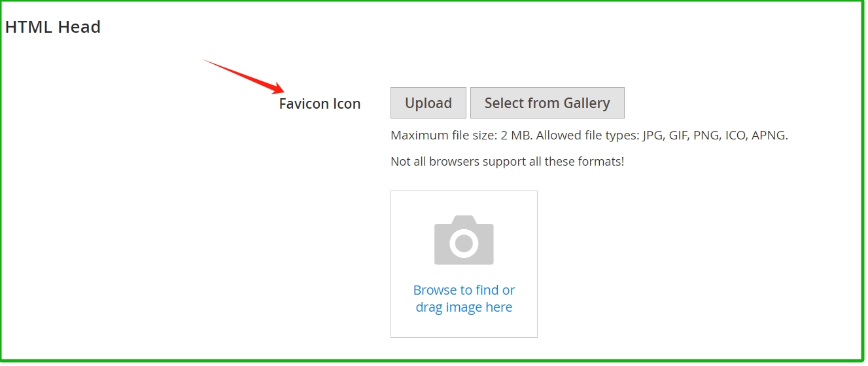Click the Favicon Icon field label
The width and height of the screenshot is (868, 366).
[320, 103]
